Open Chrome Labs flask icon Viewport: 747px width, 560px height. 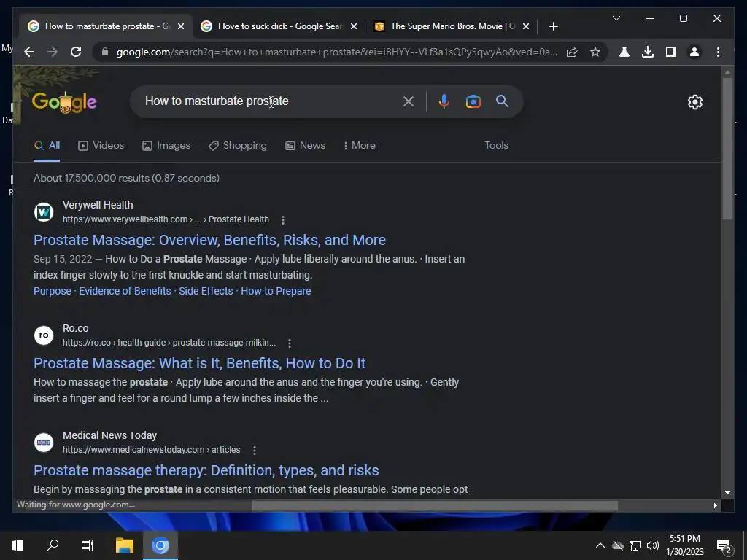(624, 52)
